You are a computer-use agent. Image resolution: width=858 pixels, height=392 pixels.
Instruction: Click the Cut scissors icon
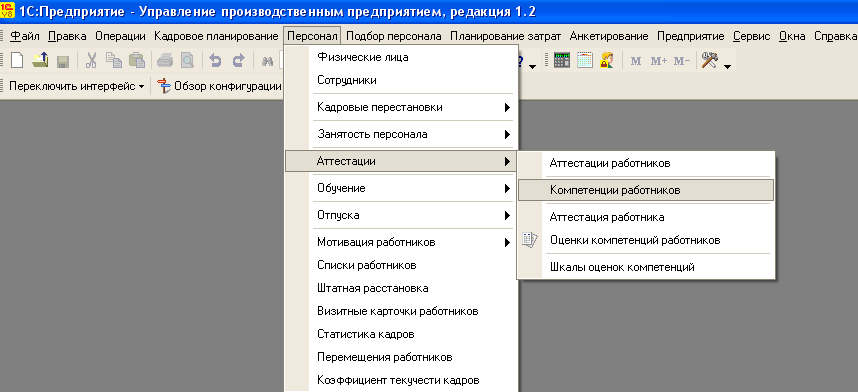click(x=91, y=60)
